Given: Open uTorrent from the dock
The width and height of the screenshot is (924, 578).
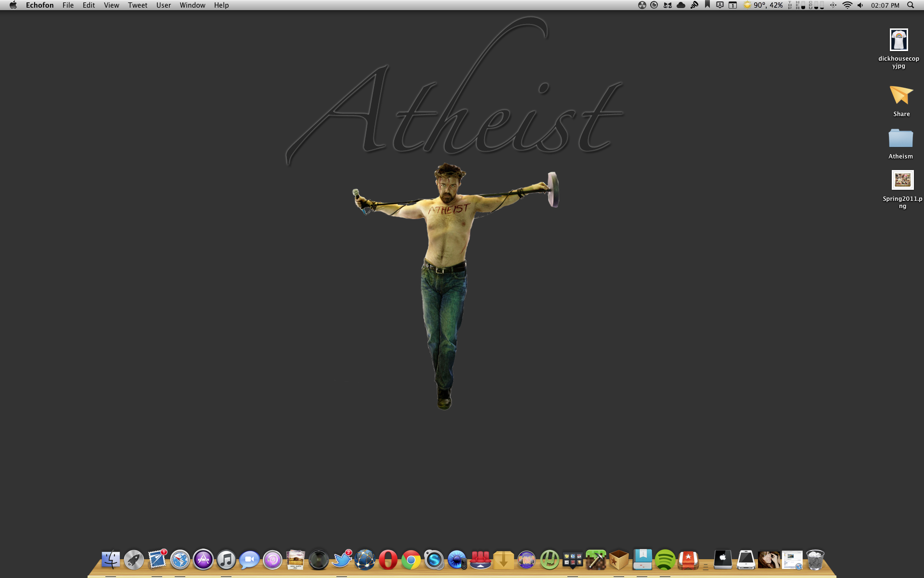Looking at the screenshot, I should click(550, 560).
